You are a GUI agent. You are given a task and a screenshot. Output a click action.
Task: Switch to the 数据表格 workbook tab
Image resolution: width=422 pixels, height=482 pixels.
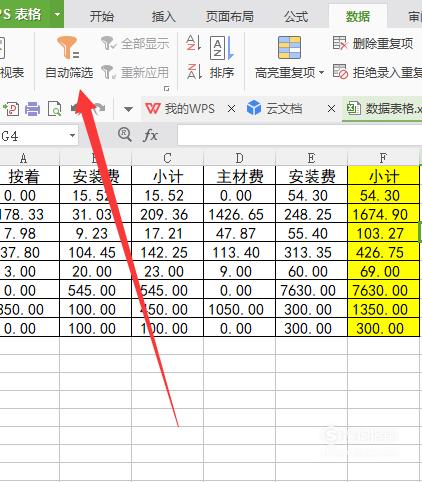click(383, 109)
